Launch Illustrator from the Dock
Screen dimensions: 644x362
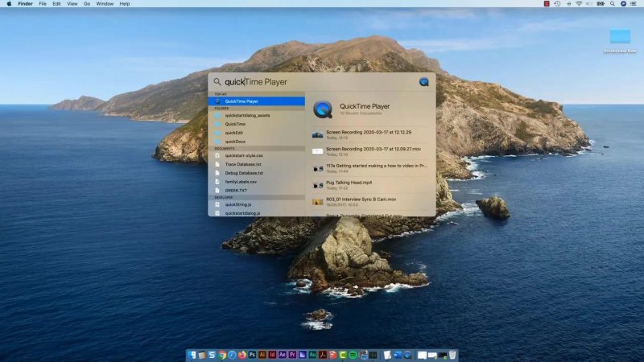click(x=262, y=355)
